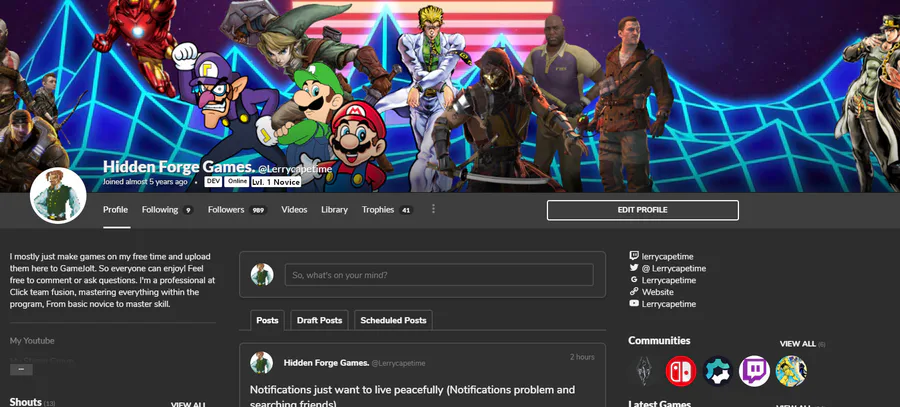The height and width of the screenshot is (407, 900).
Task: Open the teal gear community icon
Action: [x=717, y=371]
